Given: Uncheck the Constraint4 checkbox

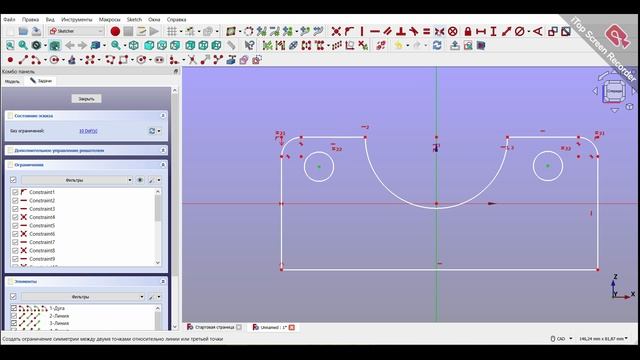Looking at the screenshot, I should (15, 217).
